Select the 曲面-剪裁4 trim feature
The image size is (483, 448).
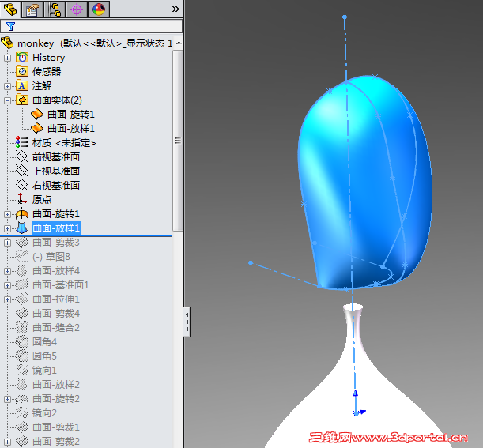56,314
